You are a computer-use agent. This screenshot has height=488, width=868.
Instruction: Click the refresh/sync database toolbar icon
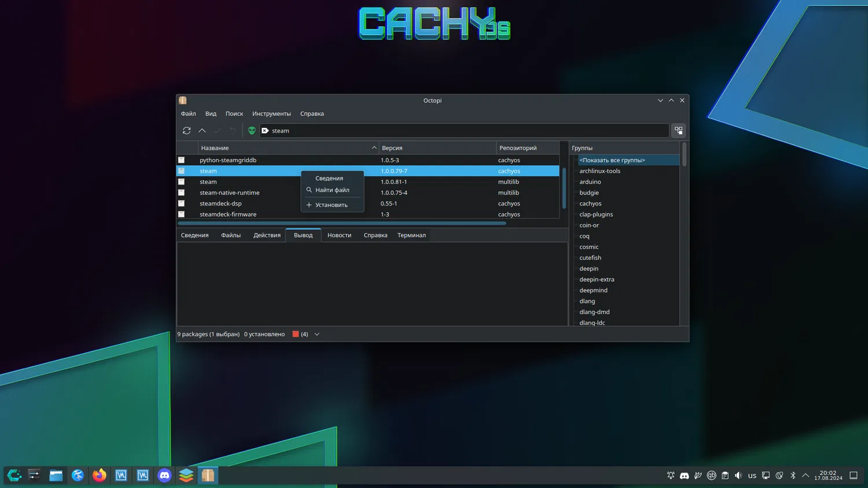pos(186,131)
